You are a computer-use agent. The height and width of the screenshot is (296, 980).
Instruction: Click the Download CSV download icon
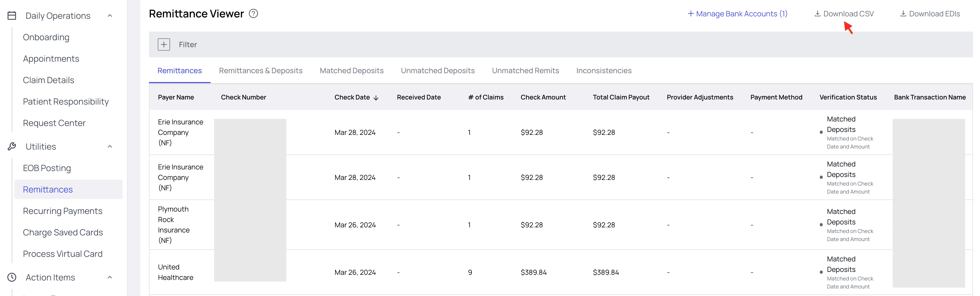[817, 14]
